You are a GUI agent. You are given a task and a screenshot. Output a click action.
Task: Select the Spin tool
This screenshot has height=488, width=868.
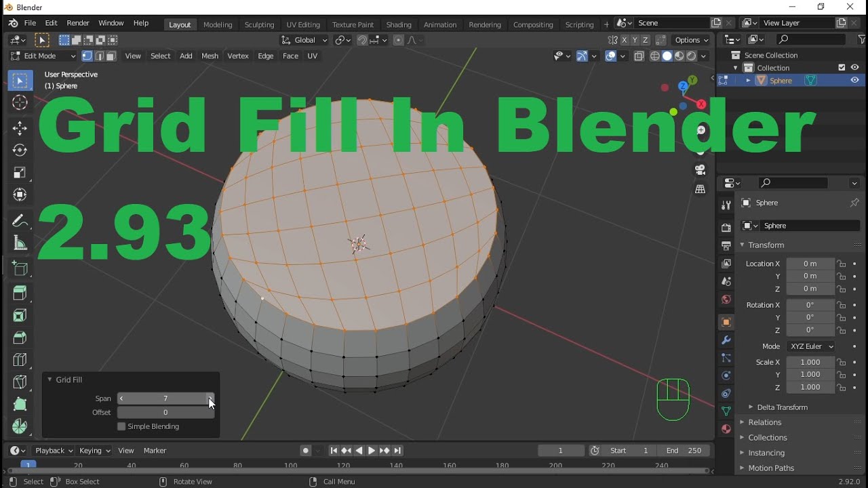point(20,426)
